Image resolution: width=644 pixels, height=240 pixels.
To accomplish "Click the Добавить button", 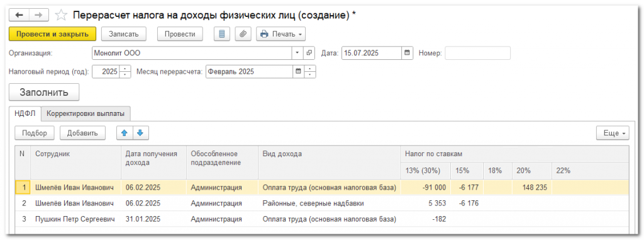I will [x=82, y=133].
